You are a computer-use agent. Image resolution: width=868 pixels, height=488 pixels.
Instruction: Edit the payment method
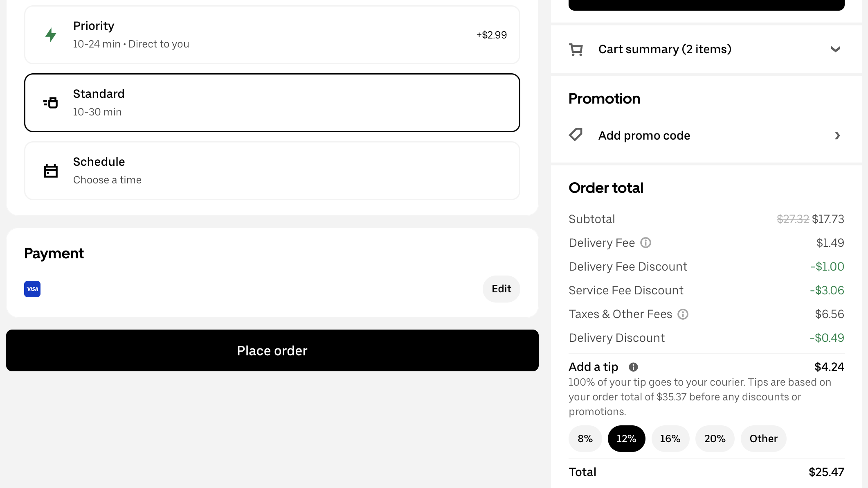(501, 289)
